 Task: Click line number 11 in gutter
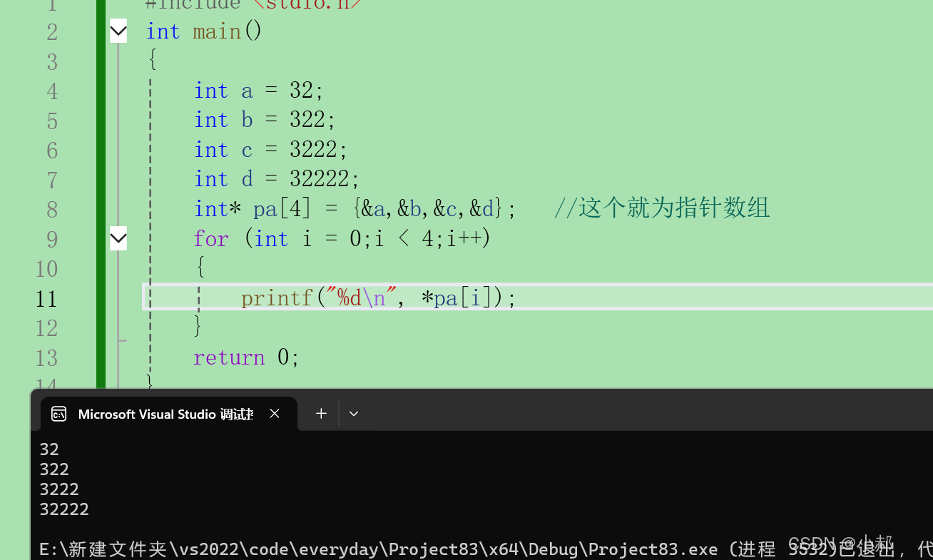pyautogui.click(x=46, y=298)
